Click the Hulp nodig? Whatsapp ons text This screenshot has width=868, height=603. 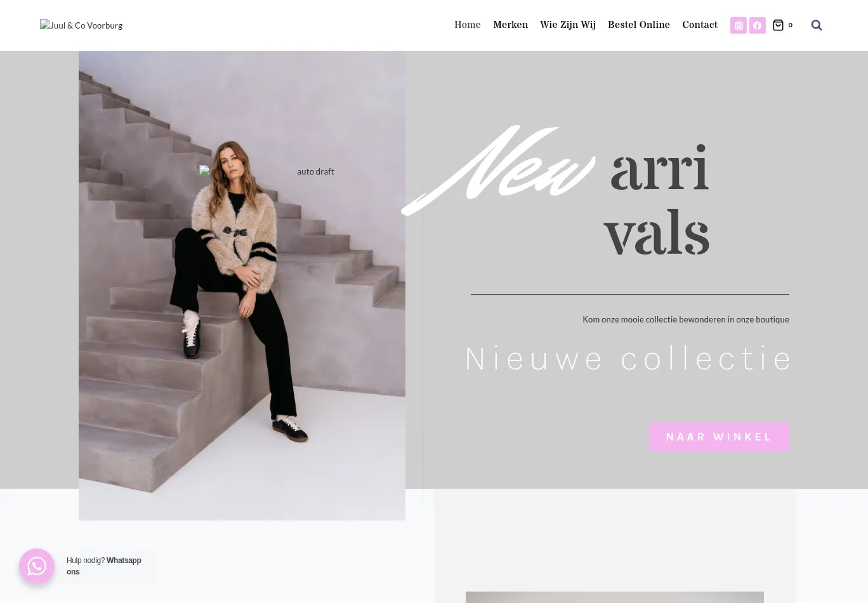[104, 566]
